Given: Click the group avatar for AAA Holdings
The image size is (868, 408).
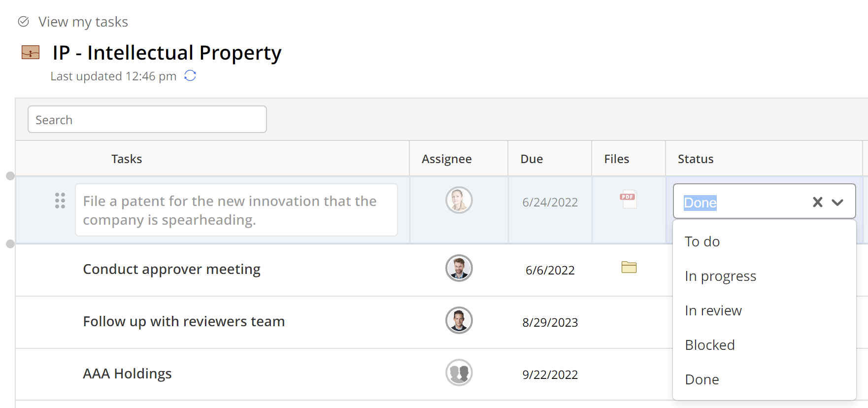Looking at the screenshot, I should point(459,373).
